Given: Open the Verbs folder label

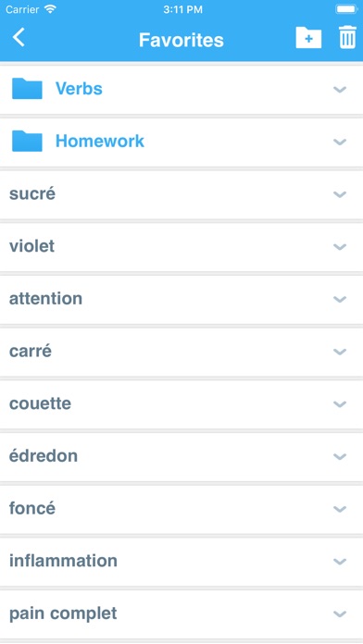Looking at the screenshot, I should [x=79, y=88].
